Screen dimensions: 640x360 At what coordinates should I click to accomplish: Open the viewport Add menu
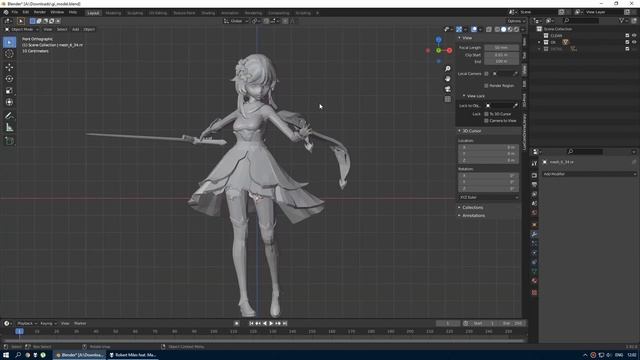click(x=76, y=29)
